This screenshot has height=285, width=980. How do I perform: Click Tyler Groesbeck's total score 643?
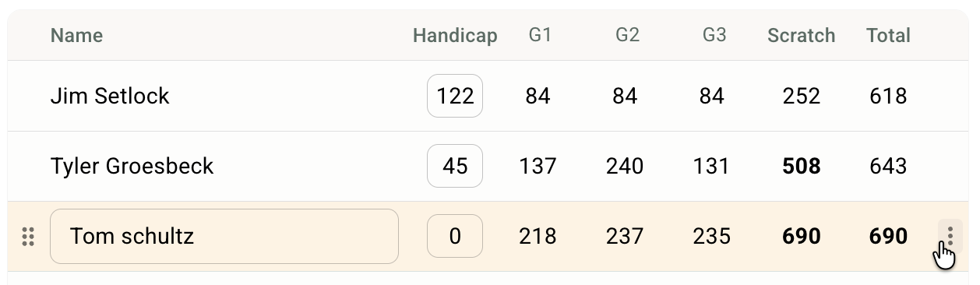coord(888,166)
